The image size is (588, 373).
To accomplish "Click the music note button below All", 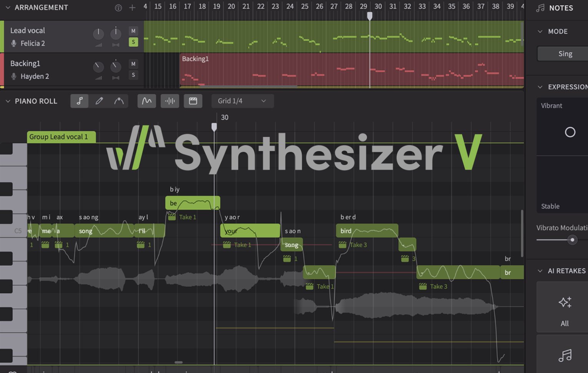I will point(565,355).
